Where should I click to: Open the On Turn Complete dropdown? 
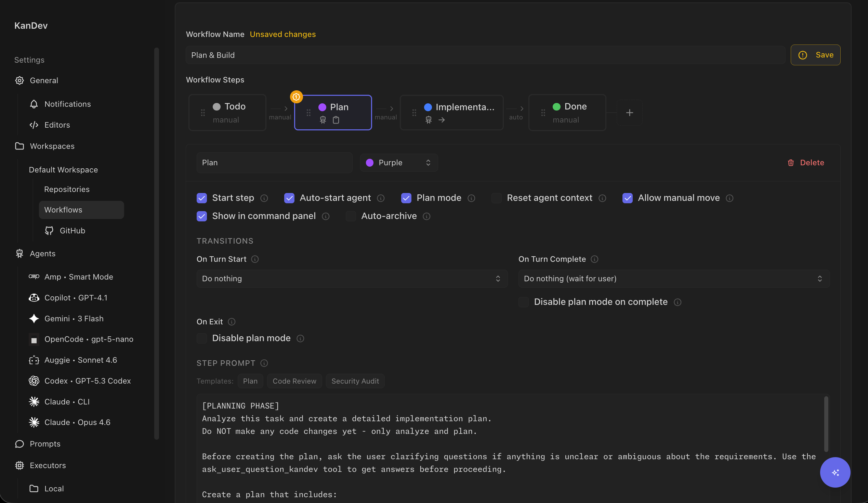tap(674, 279)
